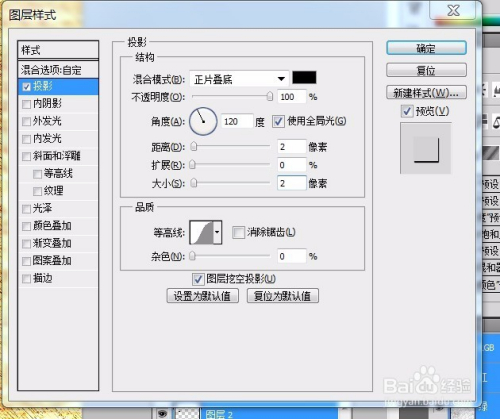Click the 角度 value field showing 120
This screenshot has height=419, width=500.
click(x=237, y=122)
